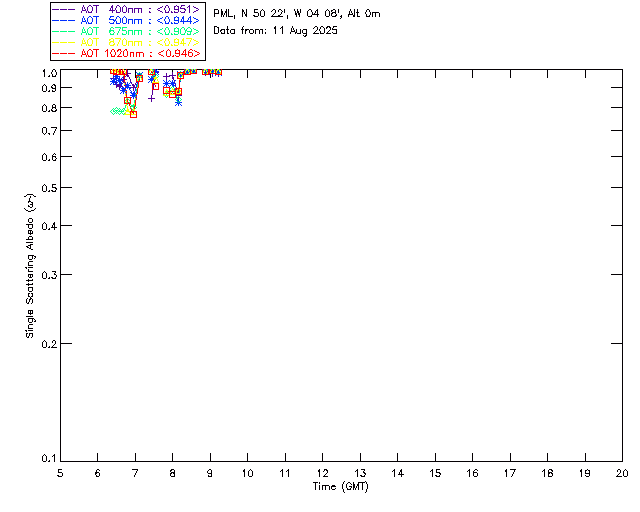
Task: Click the AOT 1020nm legend entry
Action: coord(127,53)
